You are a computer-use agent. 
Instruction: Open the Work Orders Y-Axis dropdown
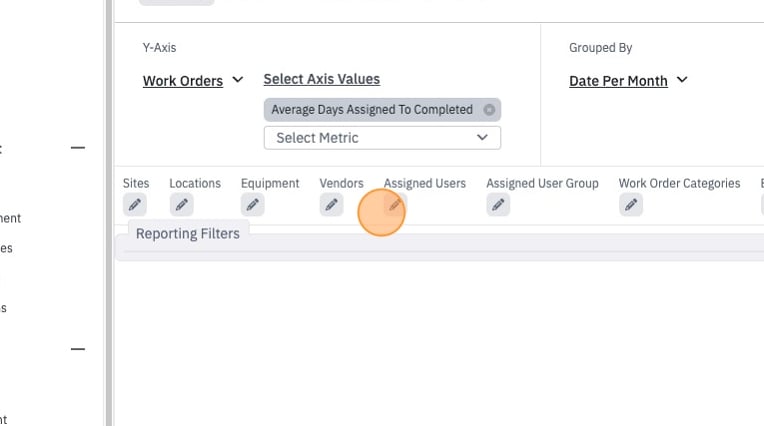tap(193, 80)
